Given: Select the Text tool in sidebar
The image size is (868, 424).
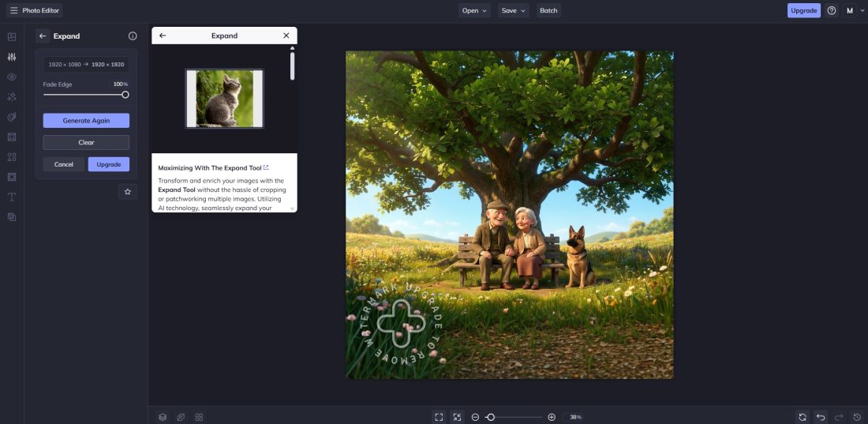Looking at the screenshot, I should pos(12,197).
